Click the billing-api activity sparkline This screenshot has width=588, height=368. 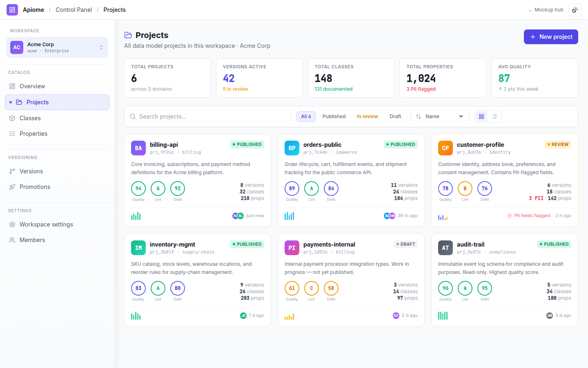tap(136, 216)
